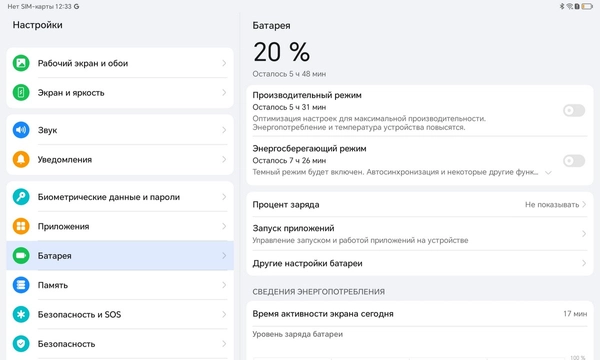Screen dimensions: 600x360
Task: Tap the display and brightness icon
Action: pos(21,93)
